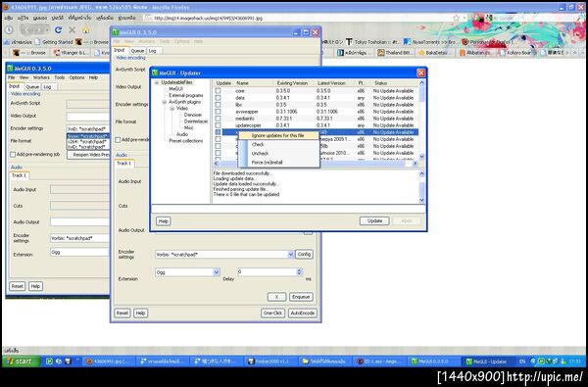Collapse the UpdateableFiles tree node

click(157, 82)
